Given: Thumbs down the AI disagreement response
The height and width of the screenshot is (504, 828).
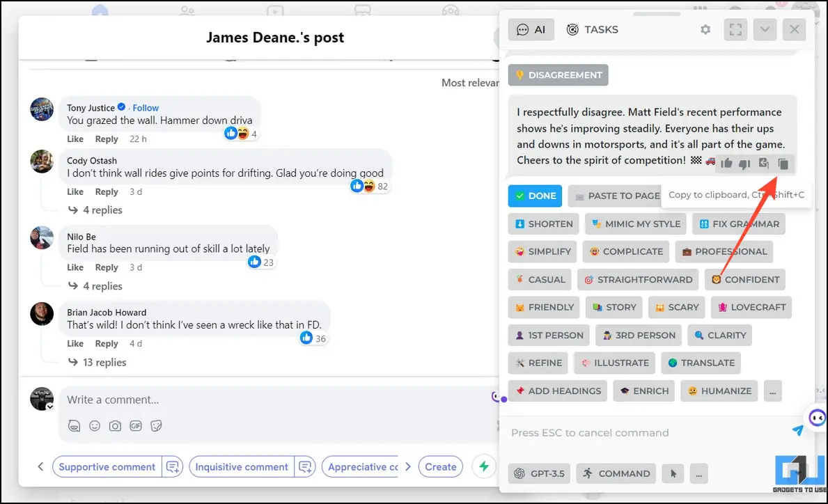Looking at the screenshot, I should pos(744,164).
